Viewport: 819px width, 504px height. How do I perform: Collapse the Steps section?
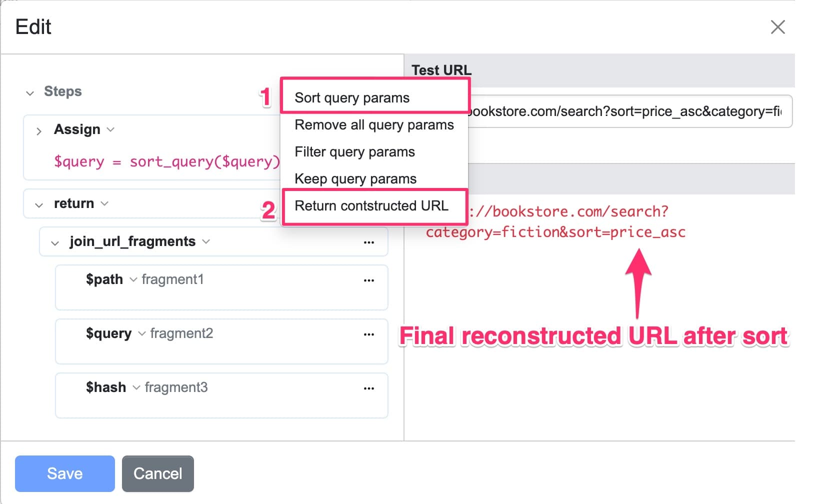[30, 92]
